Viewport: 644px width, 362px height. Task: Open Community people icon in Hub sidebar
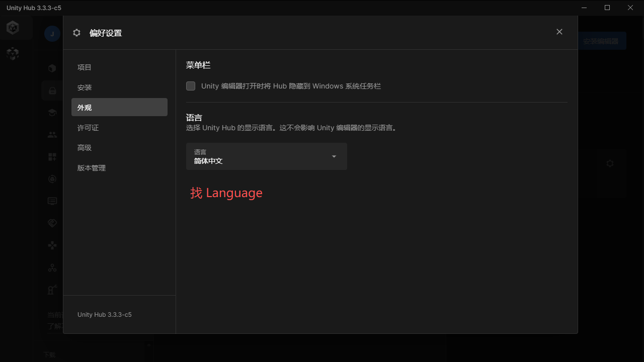[x=52, y=135]
